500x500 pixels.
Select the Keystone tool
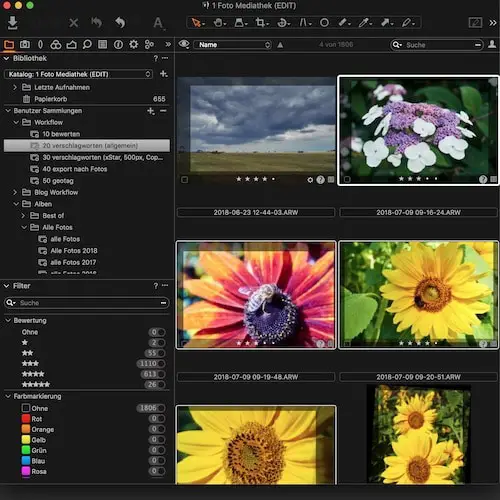point(305,23)
